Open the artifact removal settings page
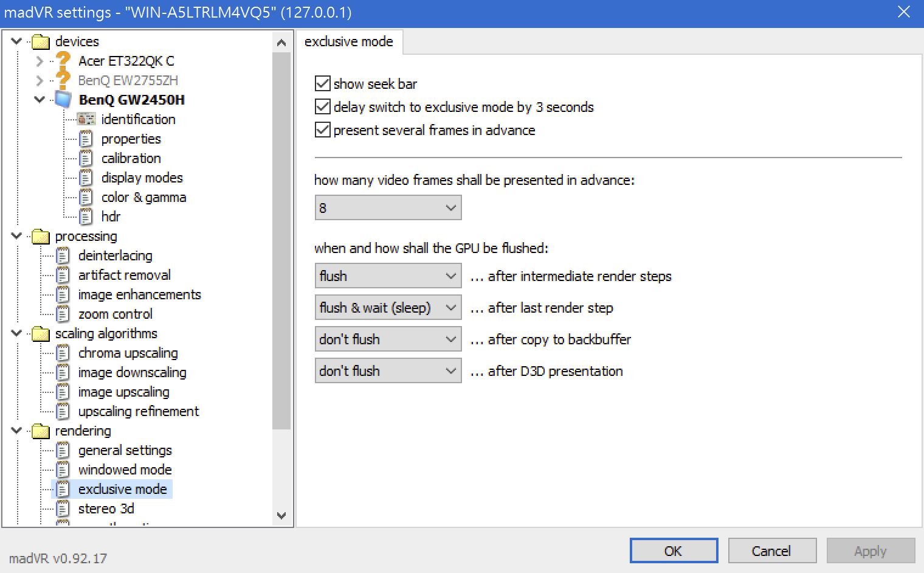924x573 pixels. 125,275
